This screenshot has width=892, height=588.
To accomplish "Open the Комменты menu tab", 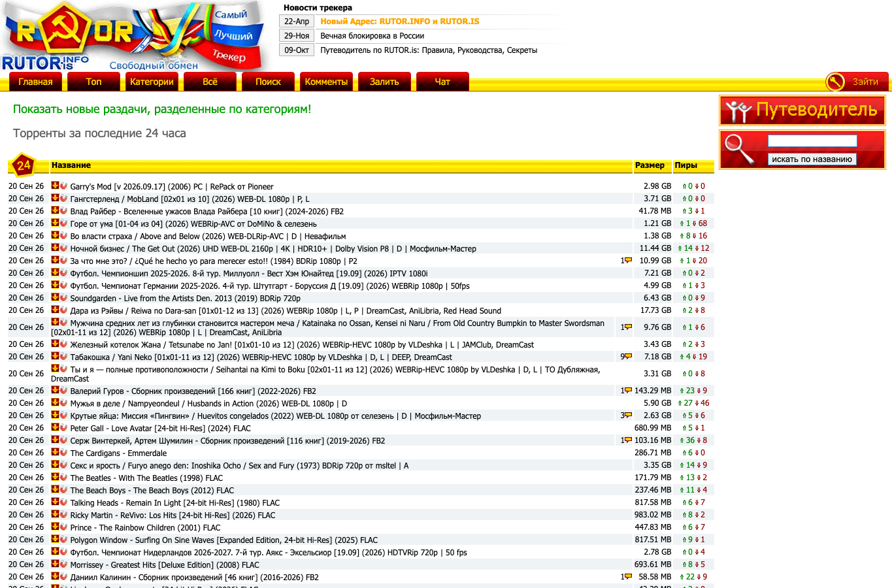I will [326, 82].
